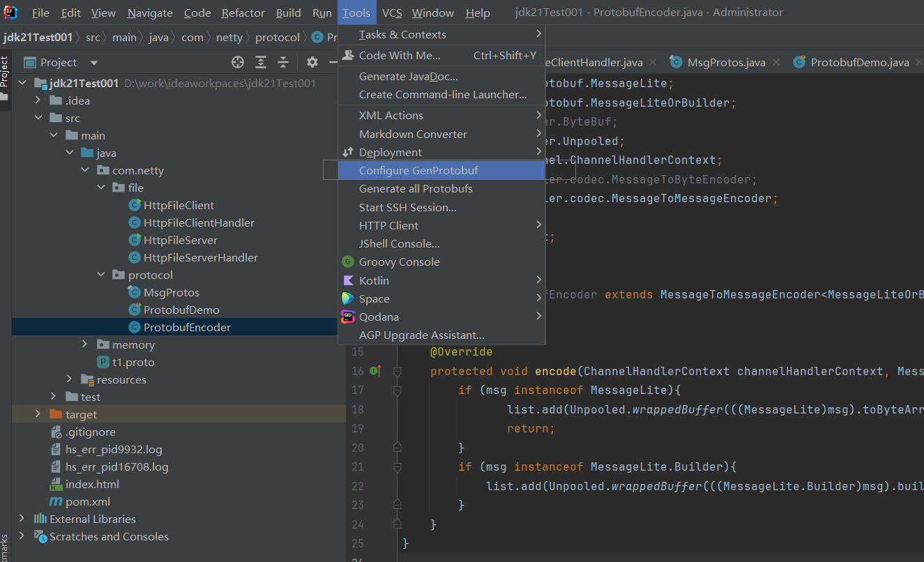Select AGP Upgrade Assistant entry
924x562 pixels.
tap(441, 335)
